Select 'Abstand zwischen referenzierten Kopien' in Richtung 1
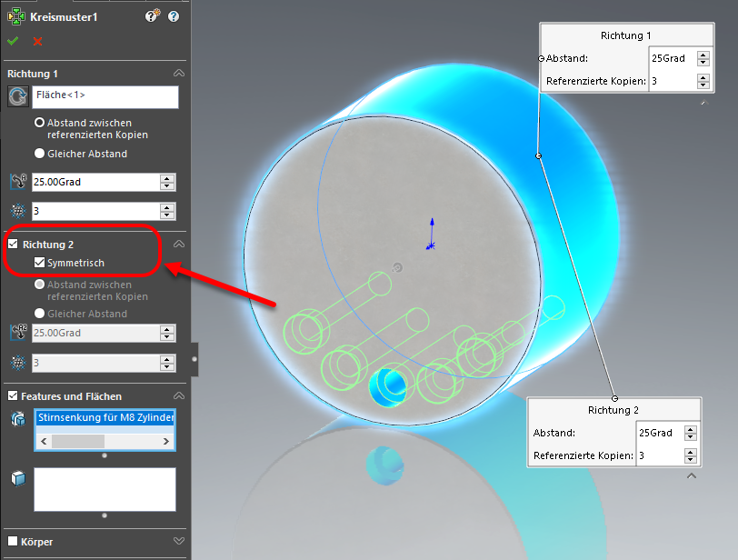This screenshot has width=738, height=560. (x=40, y=123)
